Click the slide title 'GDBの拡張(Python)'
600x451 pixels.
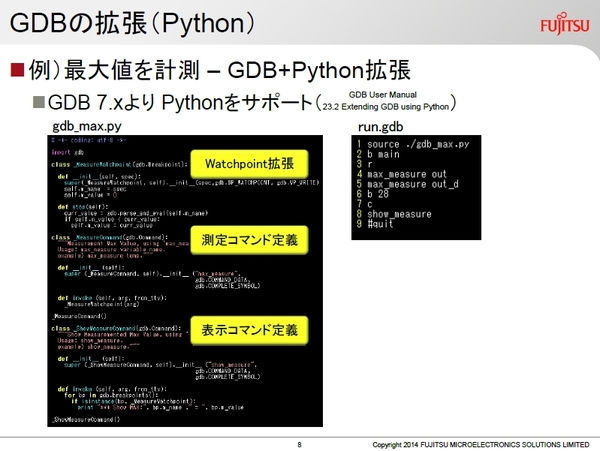tap(132, 23)
